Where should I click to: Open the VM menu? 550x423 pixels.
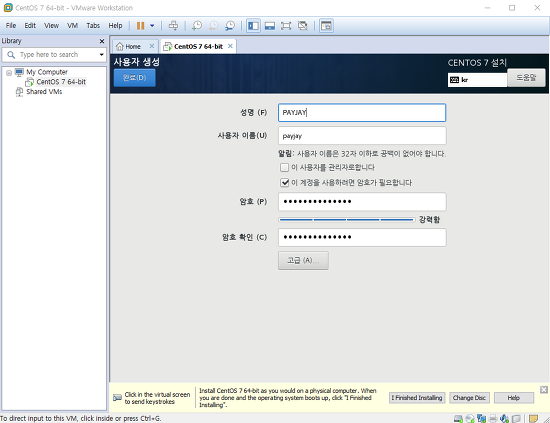pos(72,26)
